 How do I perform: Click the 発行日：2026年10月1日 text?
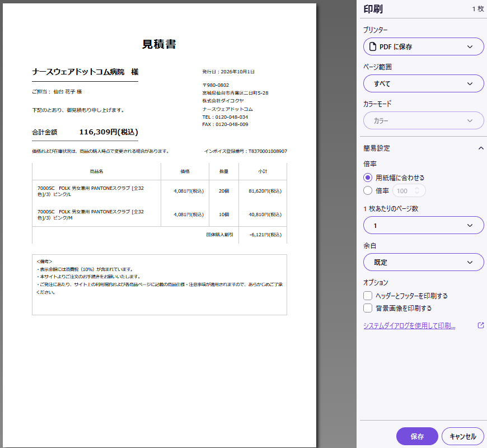(x=228, y=72)
